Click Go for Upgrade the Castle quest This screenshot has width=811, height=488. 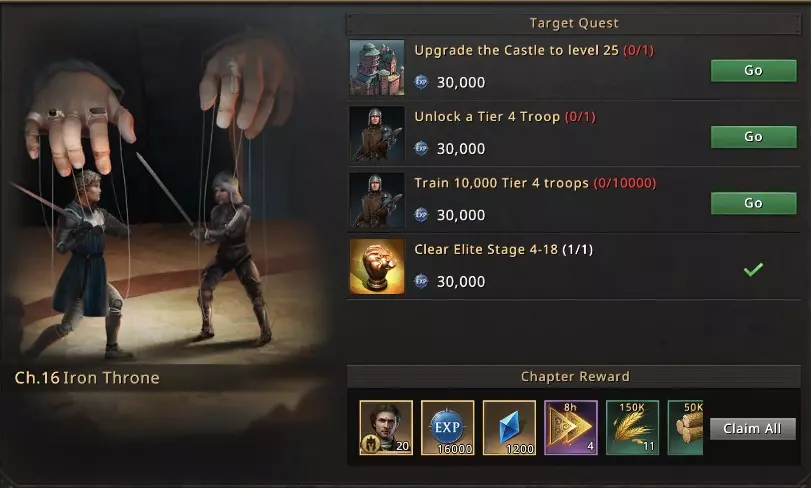(x=754, y=70)
